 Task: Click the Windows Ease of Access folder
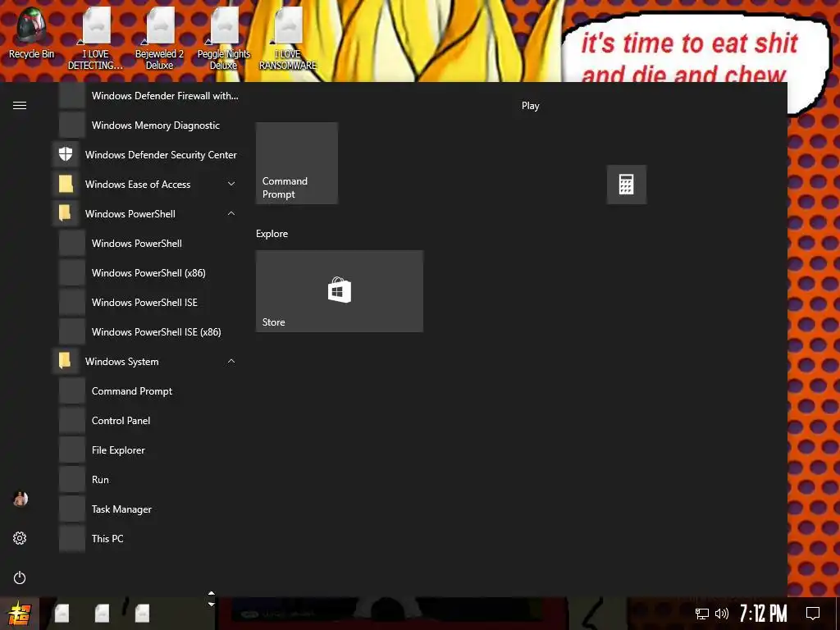pos(146,185)
